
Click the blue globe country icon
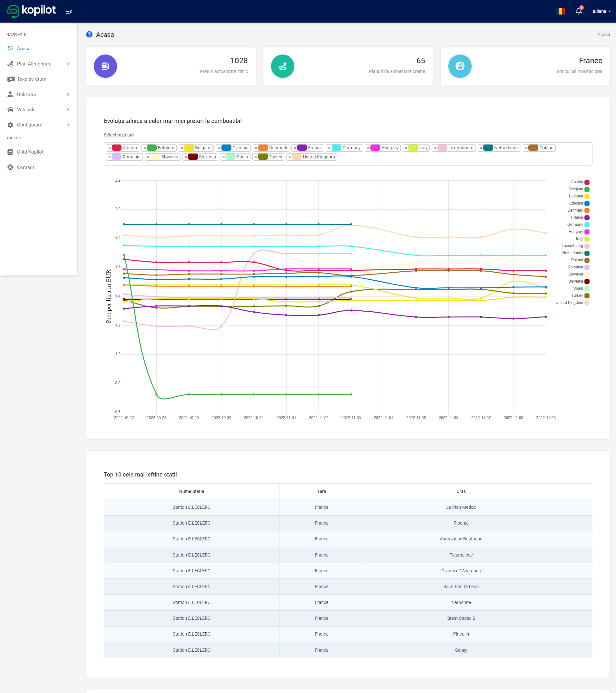(x=459, y=66)
